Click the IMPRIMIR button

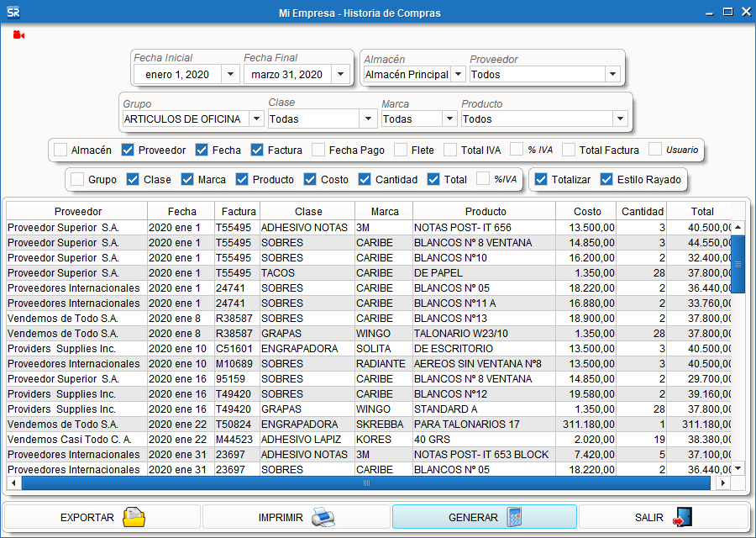[296, 517]
